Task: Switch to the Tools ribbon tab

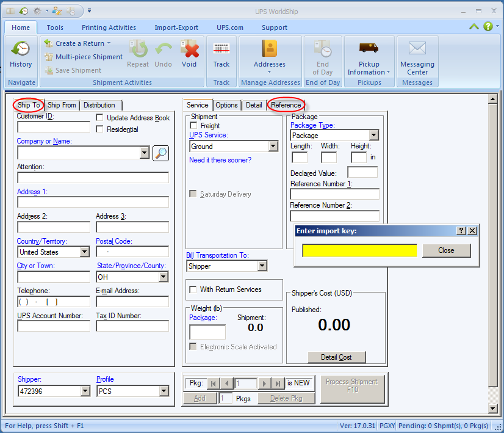Action: pyautogui.click(x=55, y=27)
